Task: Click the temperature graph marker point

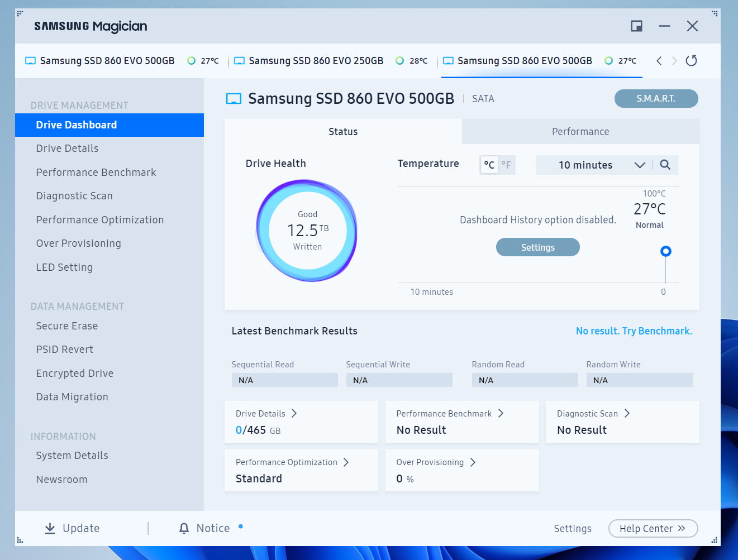Action: tap(665, 251)
